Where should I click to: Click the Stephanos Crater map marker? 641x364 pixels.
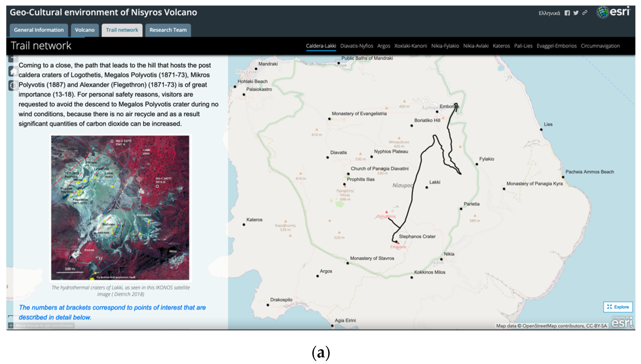tap(396, 242)
